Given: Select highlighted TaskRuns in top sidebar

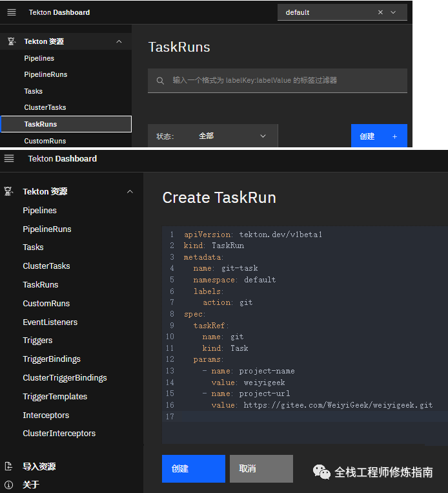Looking at the screenshot, I should pyautogui.click(x=66, y=124).
